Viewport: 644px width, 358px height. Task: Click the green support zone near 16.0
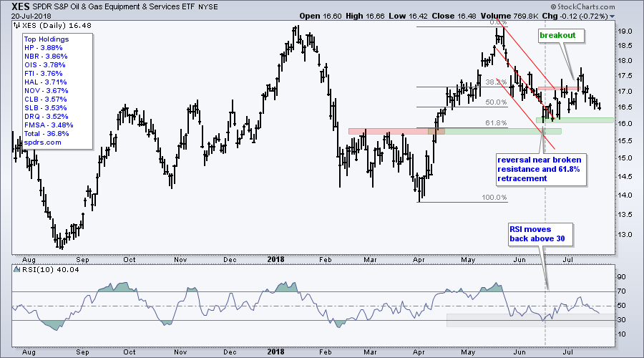point(575,120)
